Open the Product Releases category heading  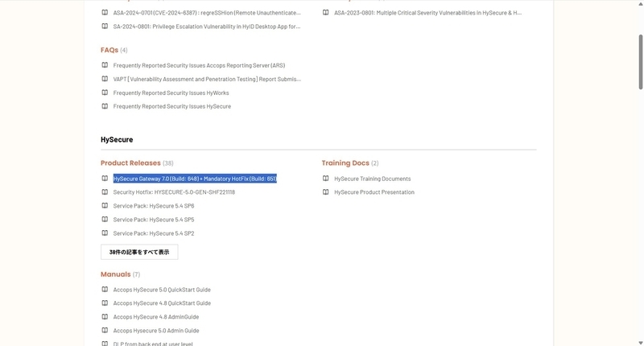tap(130, 163)
